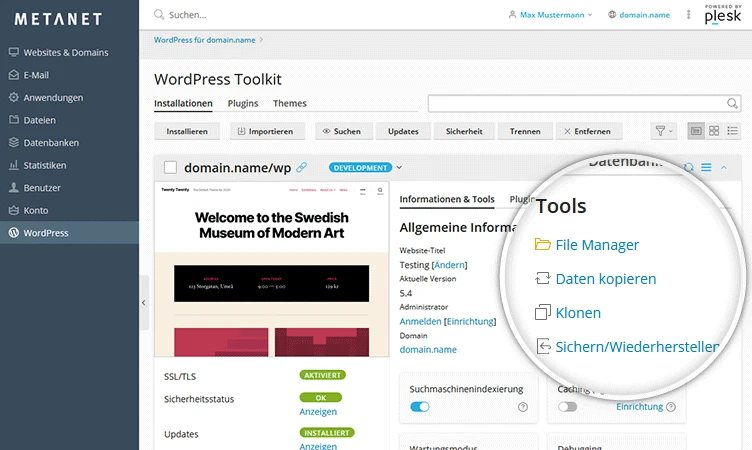
Task: Click the link icon next to domain.name/wp
Action: click(x=301, y=167)
